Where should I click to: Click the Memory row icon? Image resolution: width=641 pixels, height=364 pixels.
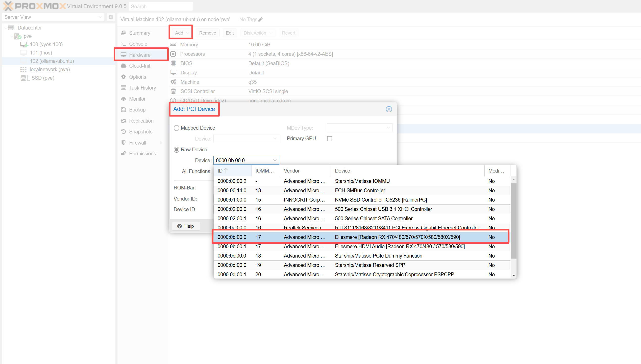point(173,45)
